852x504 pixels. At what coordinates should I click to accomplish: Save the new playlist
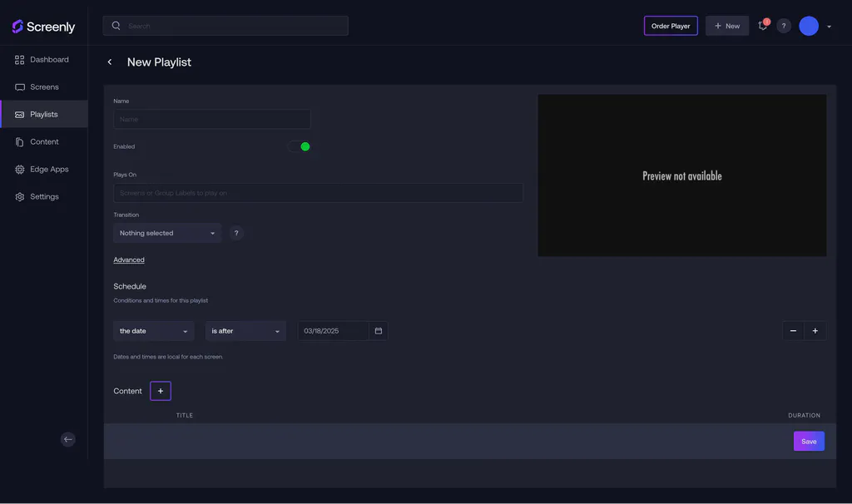point(808,441)
